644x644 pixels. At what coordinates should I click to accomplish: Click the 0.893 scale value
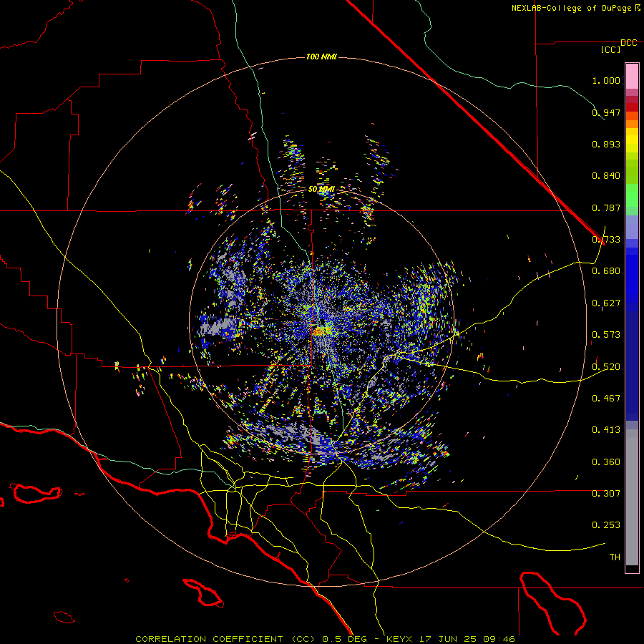606,144
